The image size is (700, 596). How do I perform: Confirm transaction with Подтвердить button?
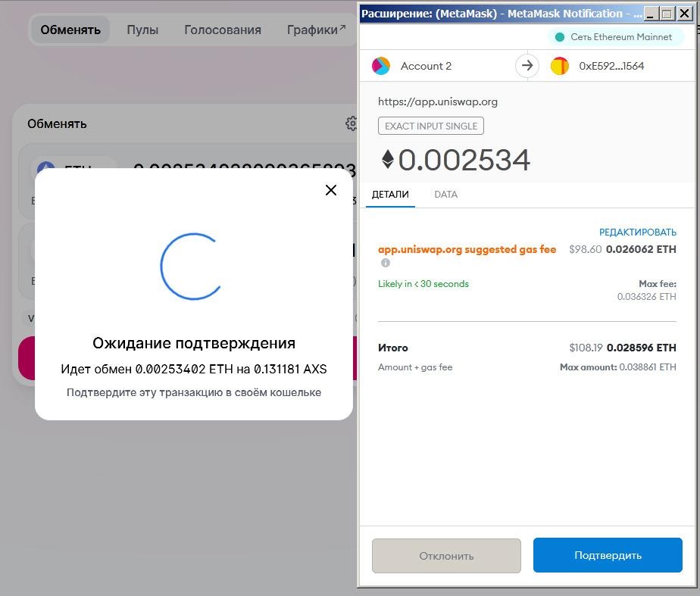[x=608, y=555]
